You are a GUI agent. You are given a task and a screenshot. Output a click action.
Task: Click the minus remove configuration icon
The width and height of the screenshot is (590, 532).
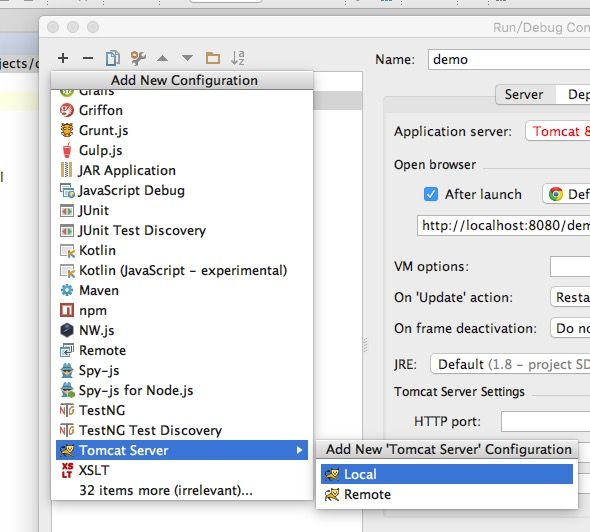click(x=88, y=58)
